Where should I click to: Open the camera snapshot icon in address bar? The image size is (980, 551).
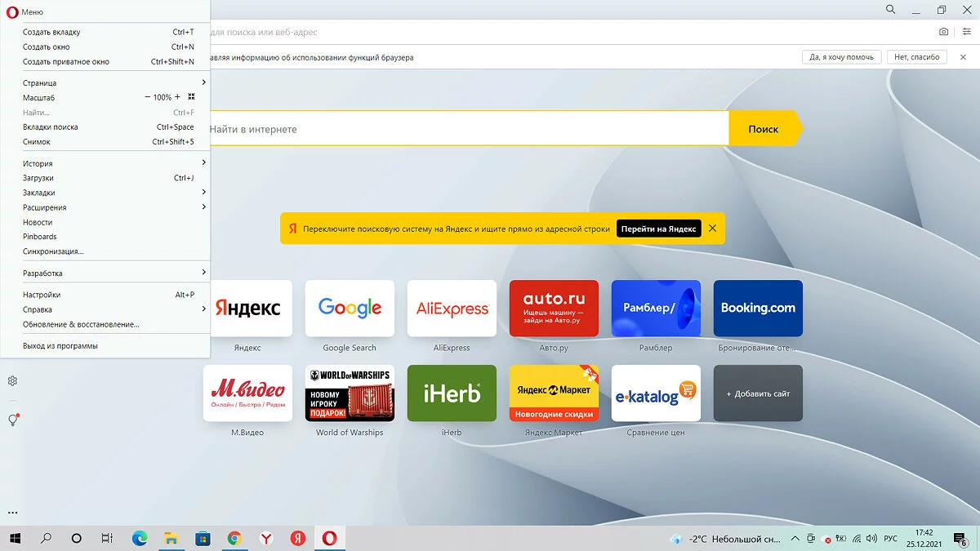click(x=943, y=32)
